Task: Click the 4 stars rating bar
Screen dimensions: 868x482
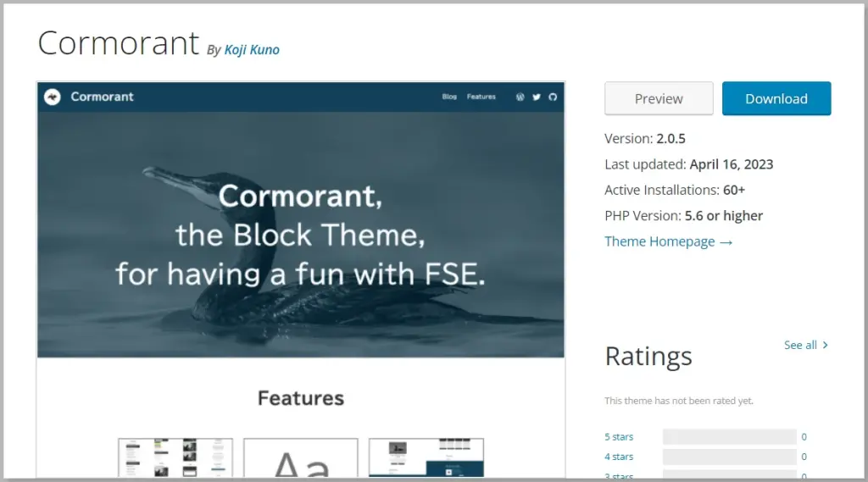Action: pos(730,457)
